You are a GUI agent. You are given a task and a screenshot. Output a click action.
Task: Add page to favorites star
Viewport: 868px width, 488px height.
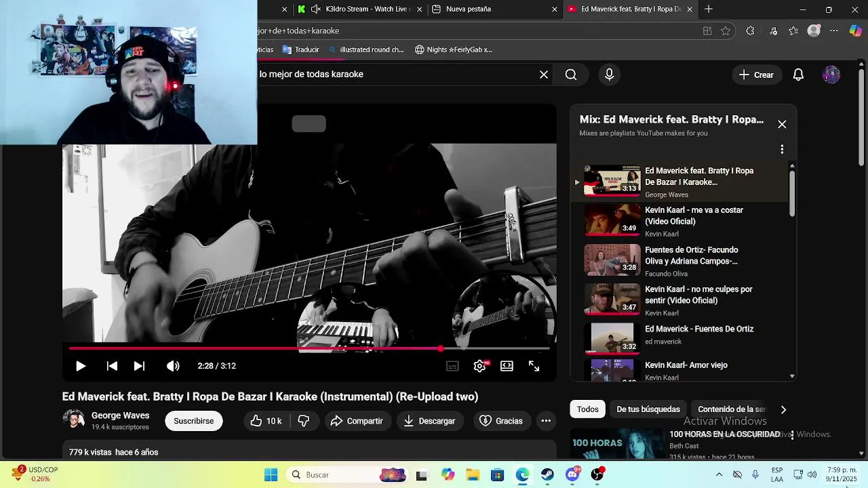726,30
